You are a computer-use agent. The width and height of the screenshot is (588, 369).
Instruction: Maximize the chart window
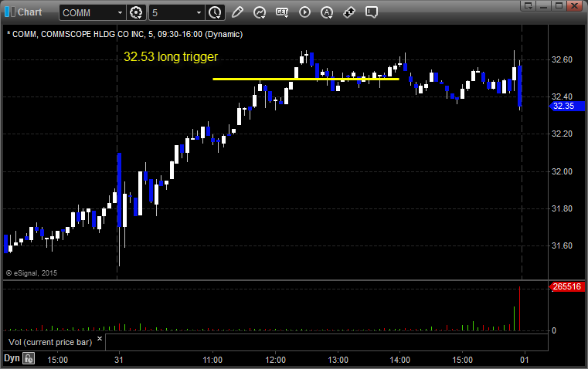click(x=559, y=5)
